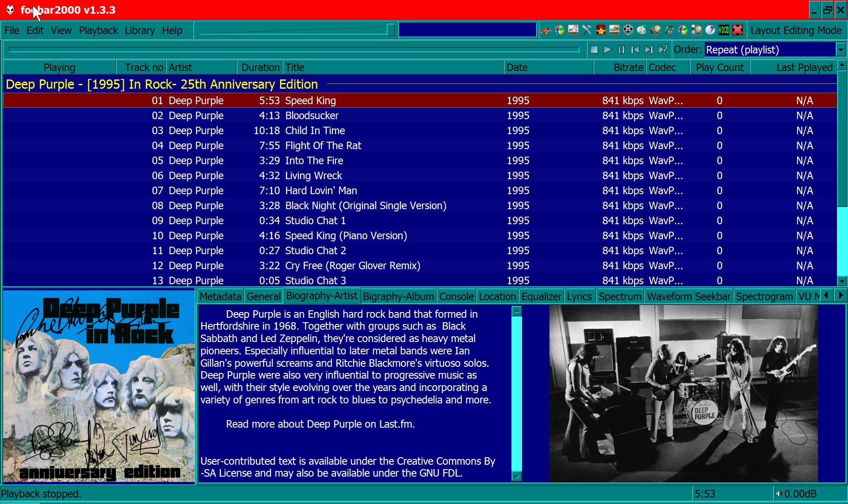Click the gold star on red icon
The width and height of the screenshot is (848, 504).
pyautogui.click(x=601, y=30)
